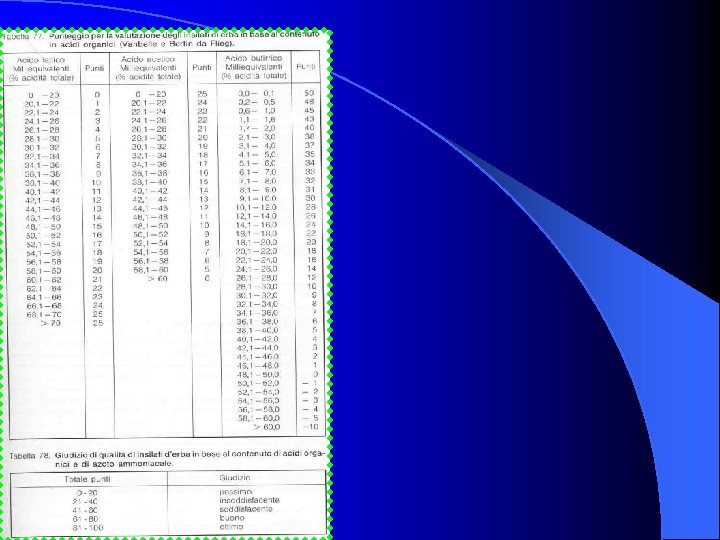Select the 81 - 100 total points range

[88, 528]
